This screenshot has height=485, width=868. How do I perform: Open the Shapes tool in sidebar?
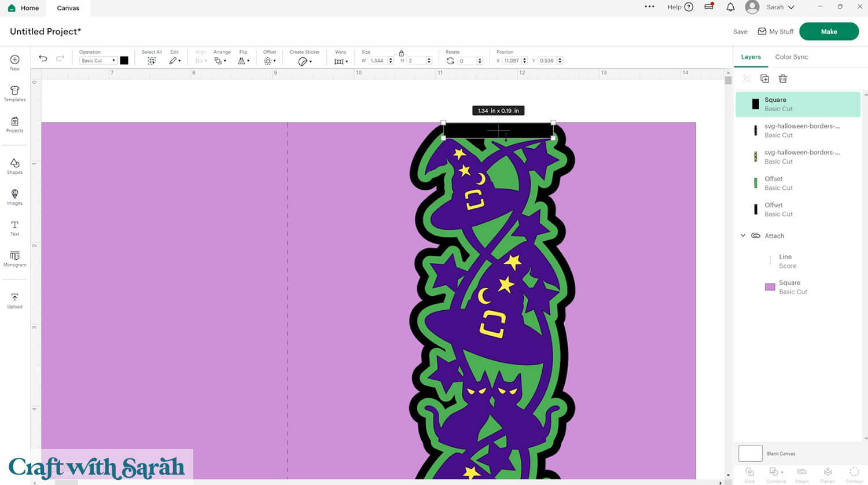tap(14, 166)
